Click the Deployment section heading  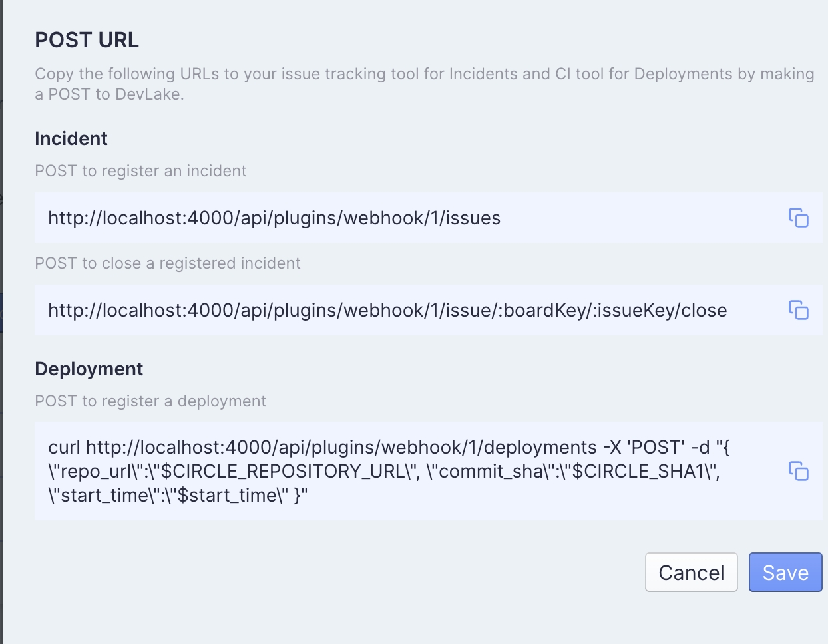coord(89,369)
